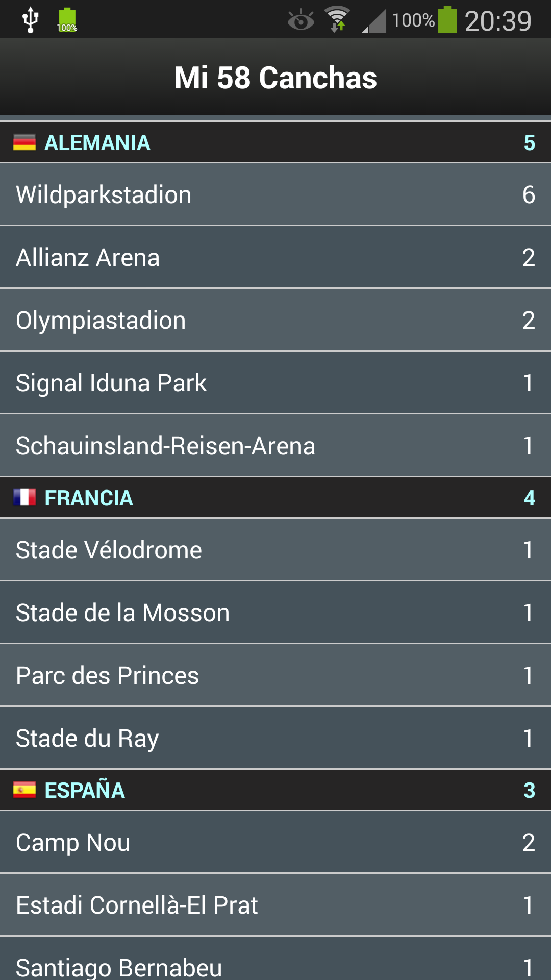
Task: Tap the Mi 58 Canchas title
Action: tap(275, 78)
